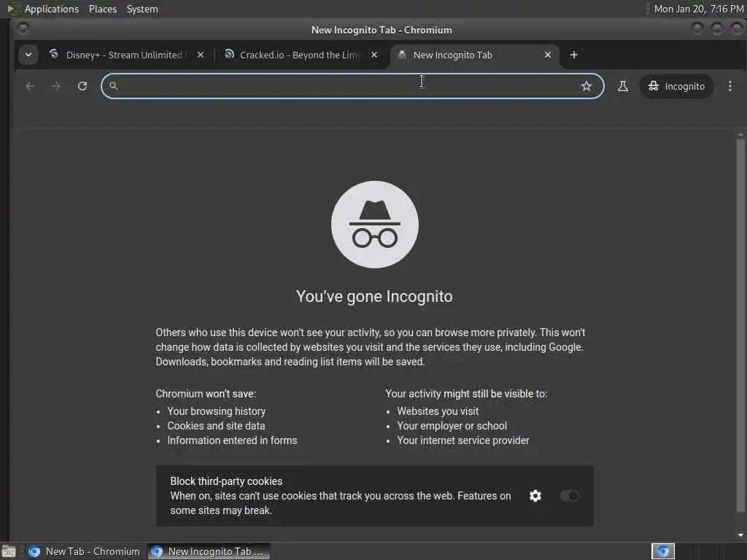Switch to the Cracked.io tab
This screenshot has width=747, height=560.
coord(298,55)
